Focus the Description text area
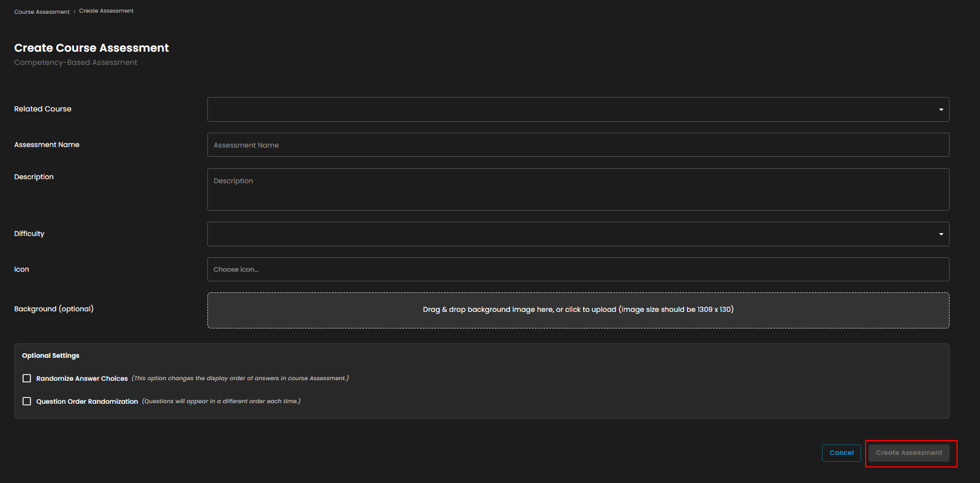Image resolution: width=980 pixels, height=483 pixels. 577,189
